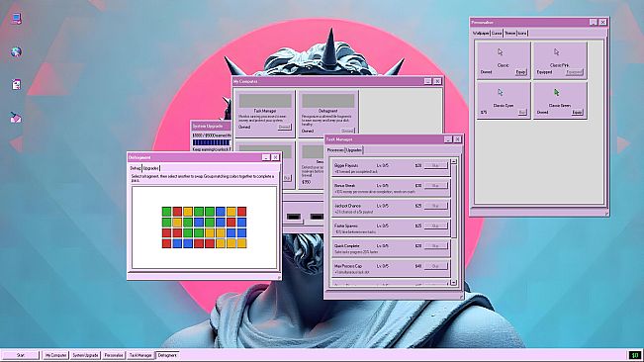Select the top-left green fragment in Defragment grid

pyautogui.click(x=166, y=212)
